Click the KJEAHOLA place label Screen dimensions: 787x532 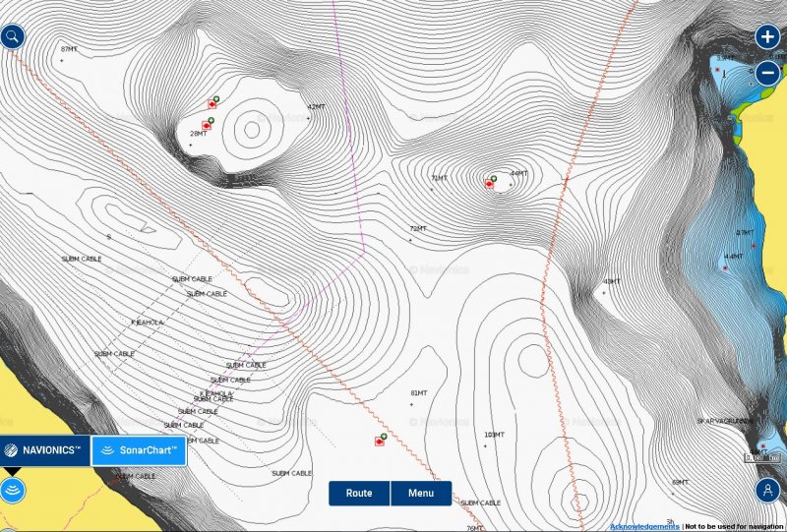coord(148,322)
